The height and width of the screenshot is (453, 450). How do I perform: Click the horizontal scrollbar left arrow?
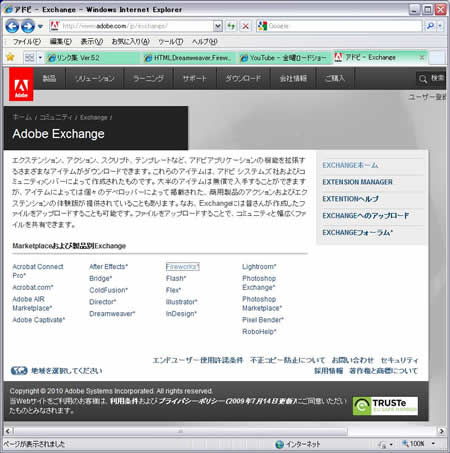pyautogui.click(x=8, y=431)
